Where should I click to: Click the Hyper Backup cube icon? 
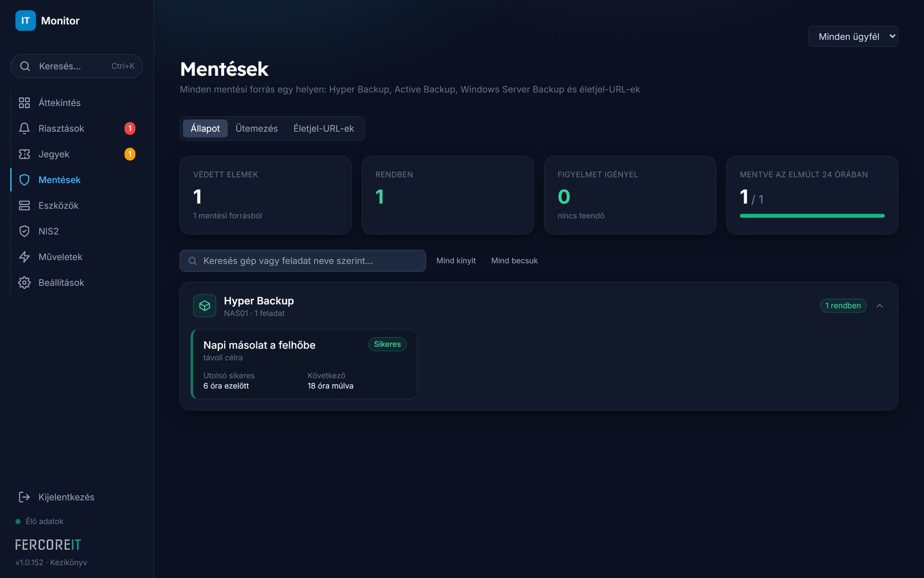pyautogui.click(x=204, y=306)
